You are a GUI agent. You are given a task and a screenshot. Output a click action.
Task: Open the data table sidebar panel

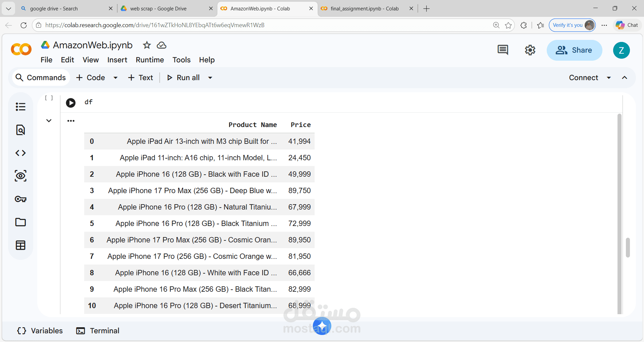(20, 245)
